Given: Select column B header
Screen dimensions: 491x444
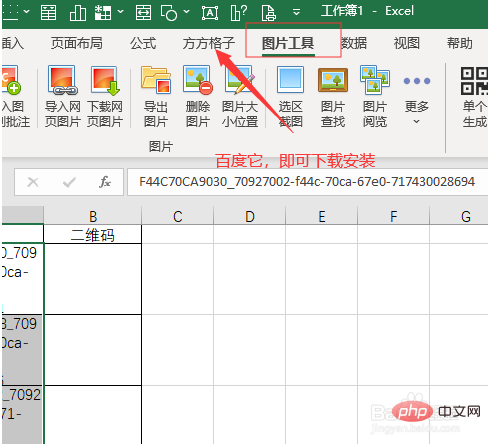Looking at the screenshot, I should pos(93,216).
